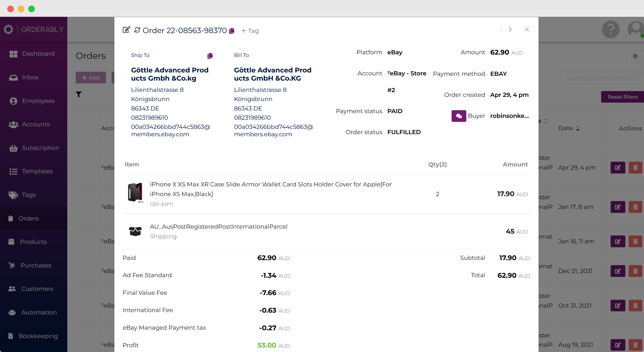Click the Orderably gear logo
Image resolution: width=644 pixels, height=352 pixels.
pos(8,29)
